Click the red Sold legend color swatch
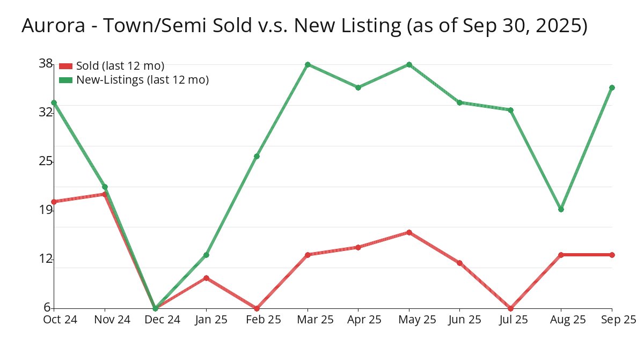Screen dimensions: 644x362 (65, 66)
